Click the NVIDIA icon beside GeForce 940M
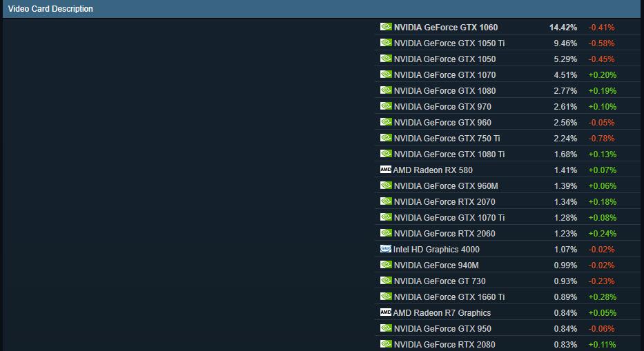 386,264
